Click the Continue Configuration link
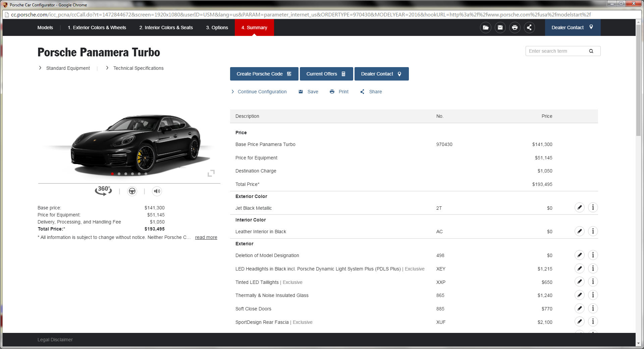Image resolution: width=644 pixels, height=349 pixels. [x=259, y=92]
